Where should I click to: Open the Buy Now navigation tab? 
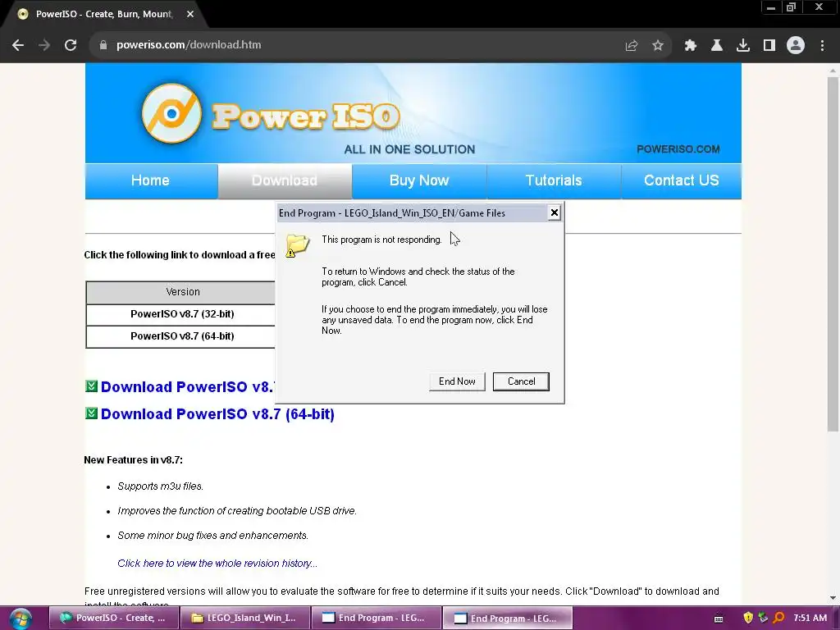pos(419,181)
